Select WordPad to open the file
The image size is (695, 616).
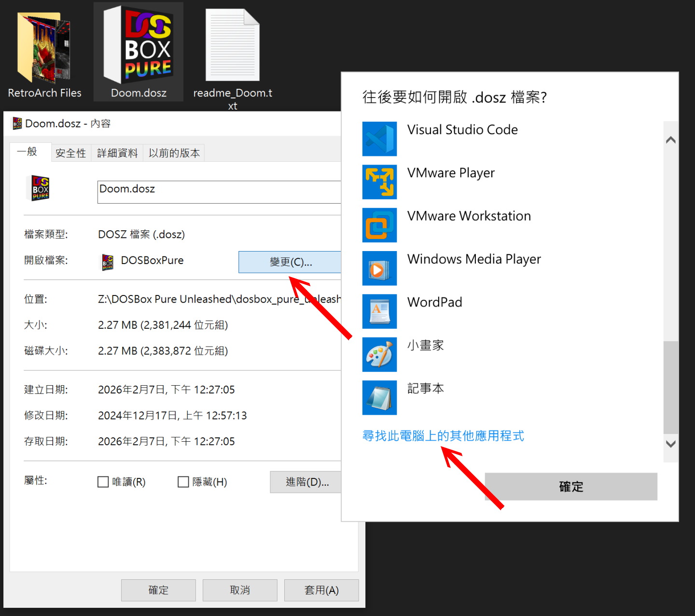pyautogui.click(x=434, y=302)
